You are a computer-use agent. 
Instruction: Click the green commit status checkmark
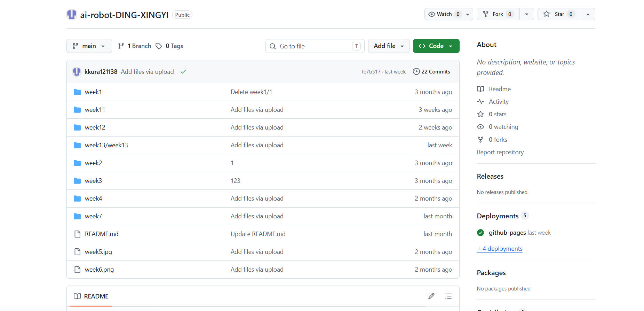coord(183,72)
